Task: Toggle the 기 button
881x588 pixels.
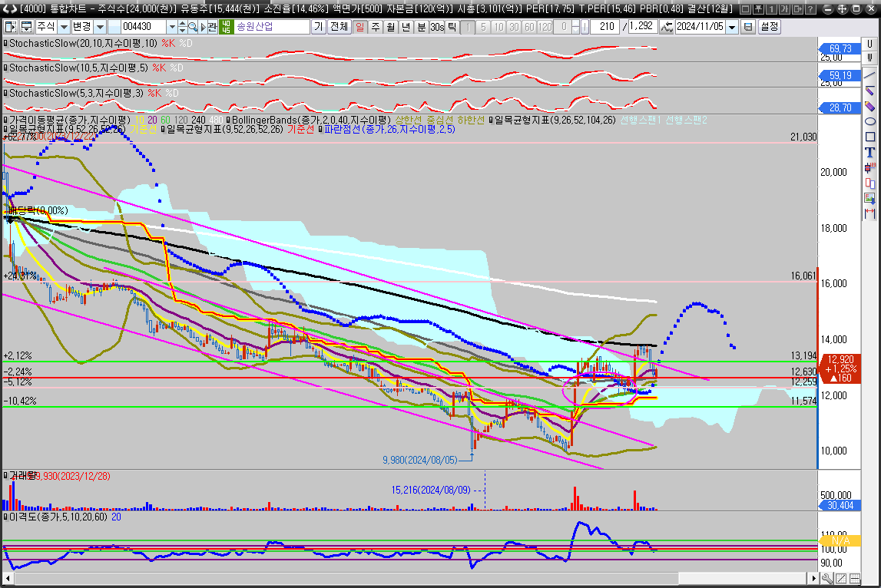Action: coord(319,26)
